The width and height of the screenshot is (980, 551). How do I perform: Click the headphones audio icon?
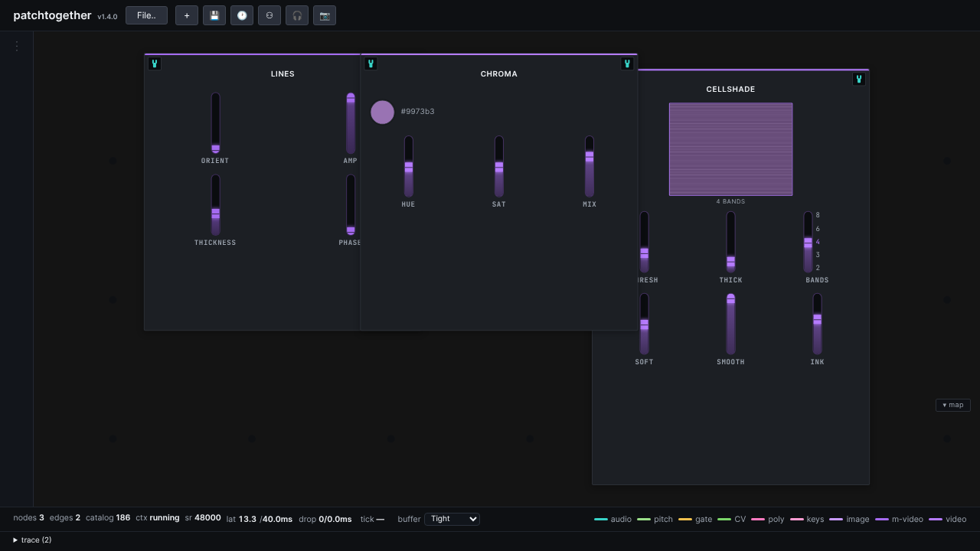click(x=297, y=15)
